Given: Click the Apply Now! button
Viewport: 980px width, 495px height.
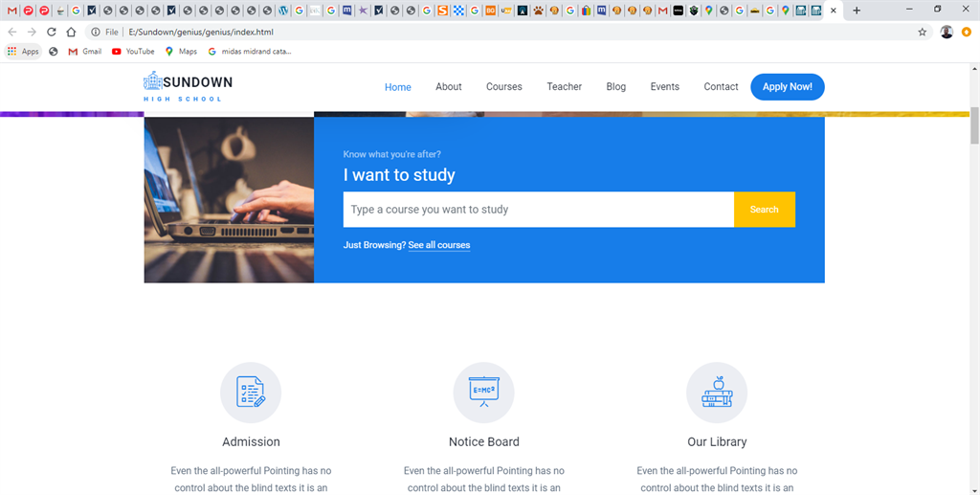Looking at the screenshot, I should tap(787, 87).
